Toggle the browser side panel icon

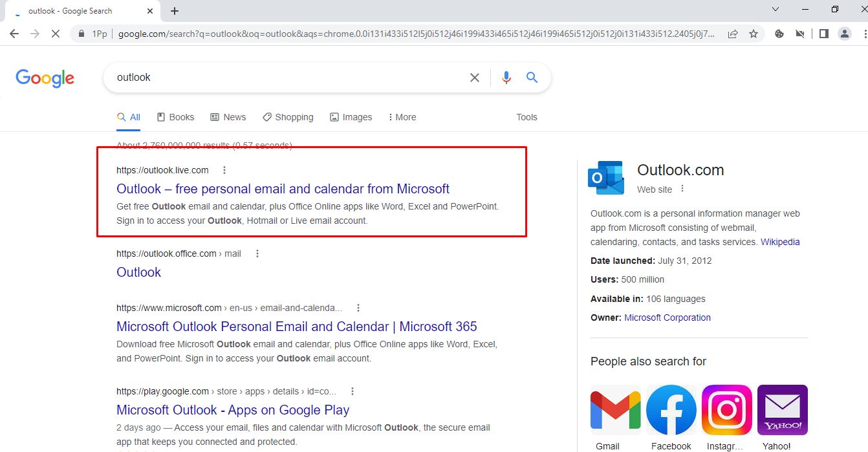pyautogui.click(x=823, y=34)
